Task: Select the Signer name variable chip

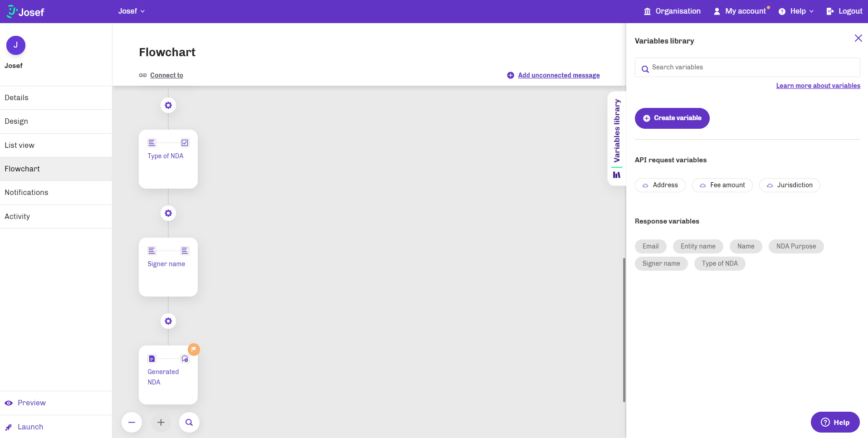Action: pos(661,263)
